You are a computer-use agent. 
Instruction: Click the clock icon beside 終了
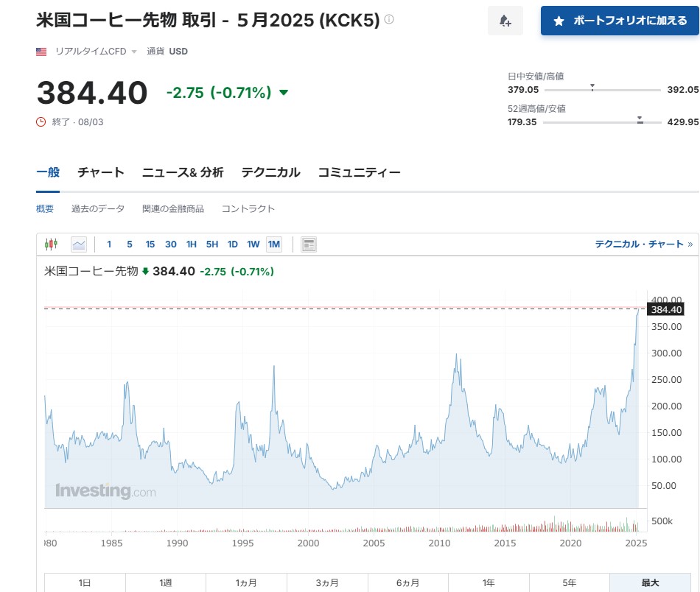click(41, 121)
